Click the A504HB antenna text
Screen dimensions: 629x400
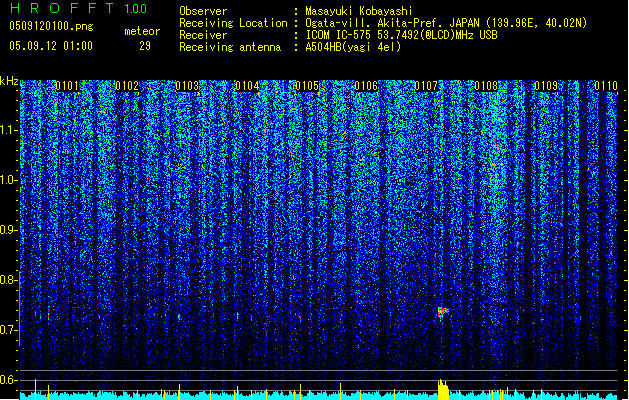[x=353, y=47]
